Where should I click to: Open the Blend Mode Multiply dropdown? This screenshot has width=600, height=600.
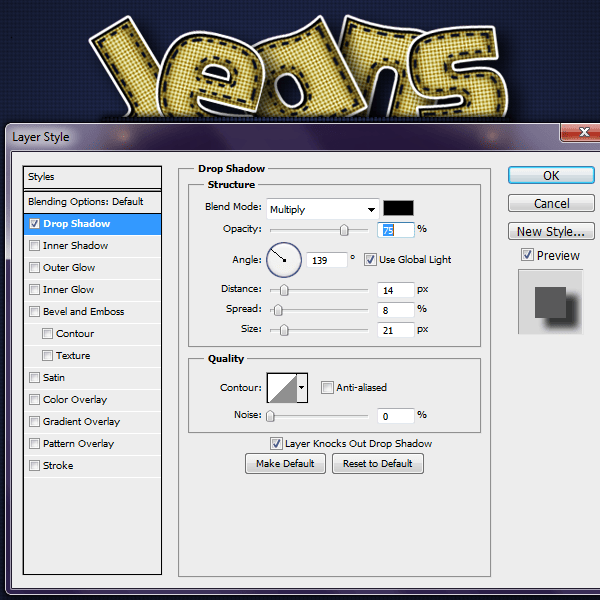322,209
